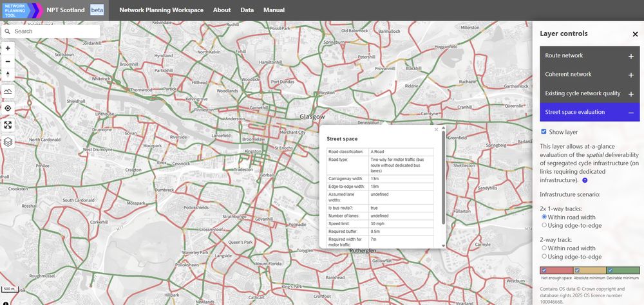Viewport: 644px width, 305px height.
Task: Click the Is bus route true value
Action: tap(374, 208)
